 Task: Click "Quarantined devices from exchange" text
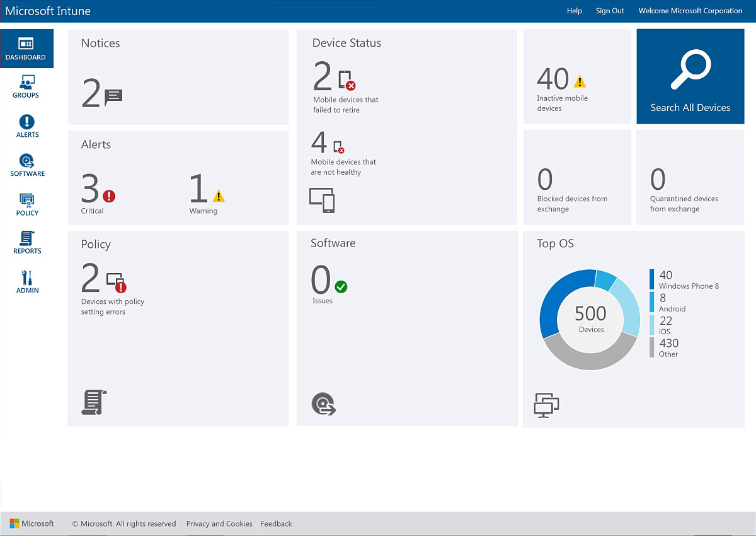coord(684,204)
